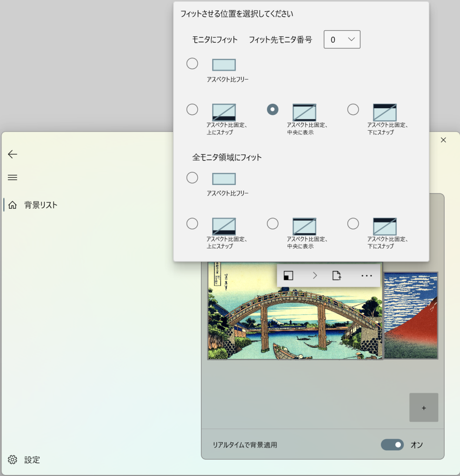Open the 背景リスト navigation item
Screen dimensions: 460x476
[x=41, y=205]
